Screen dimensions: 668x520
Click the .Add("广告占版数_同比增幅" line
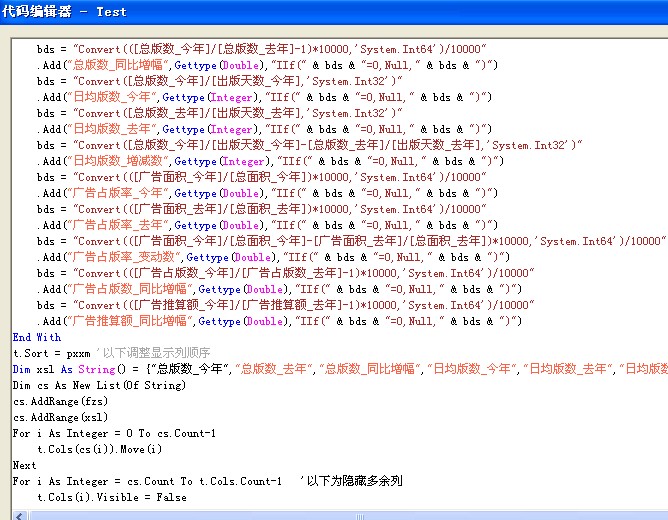(x=279, y=289)
